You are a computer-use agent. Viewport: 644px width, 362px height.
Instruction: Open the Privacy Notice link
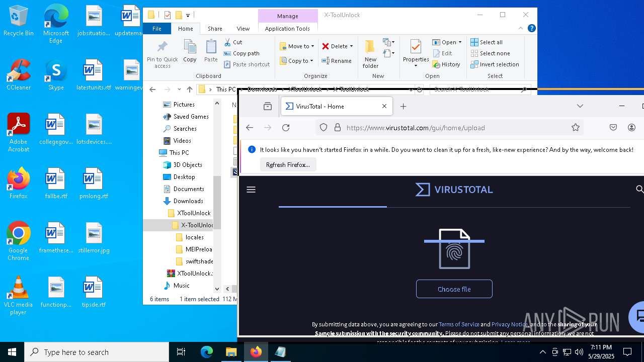[x=510, y=324]
